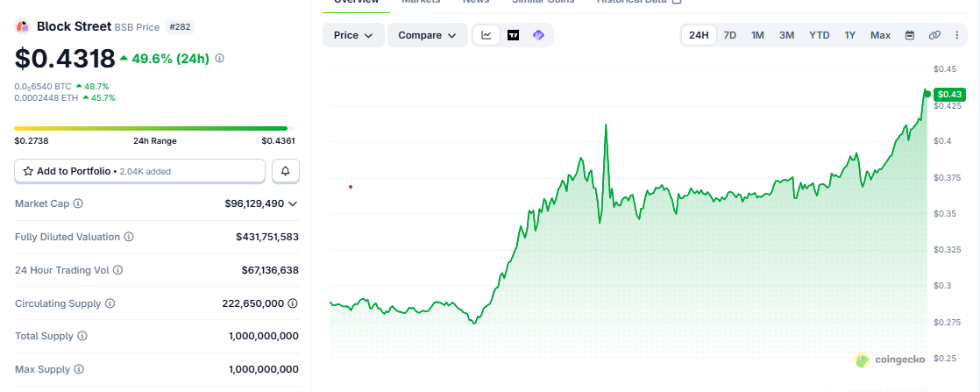The height and width of the screenshot is (392, 980).
Task: Open the calendar date range picker
Action: coord(910,35)
